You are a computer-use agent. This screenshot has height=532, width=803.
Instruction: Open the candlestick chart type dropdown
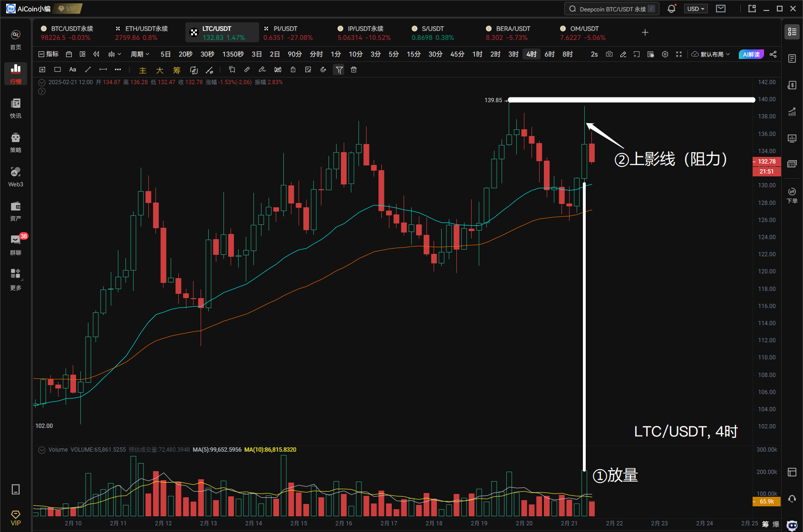click(115, 54)
